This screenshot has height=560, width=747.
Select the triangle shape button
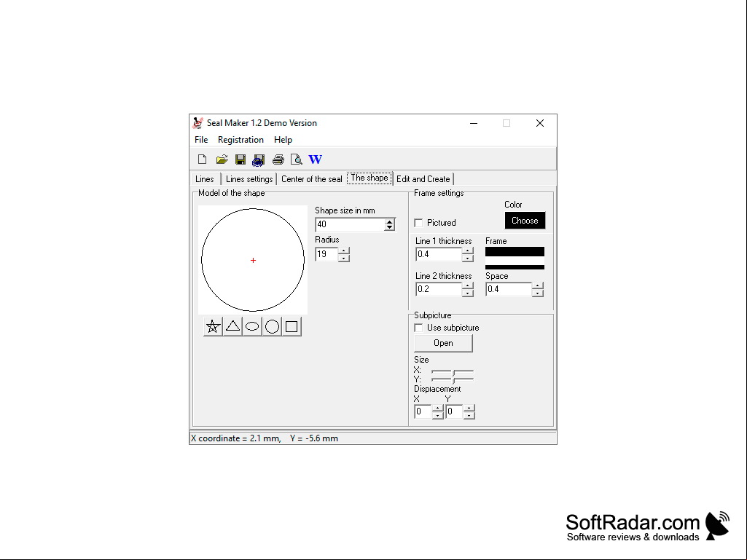pyautogui.click(x=233, y=327)
